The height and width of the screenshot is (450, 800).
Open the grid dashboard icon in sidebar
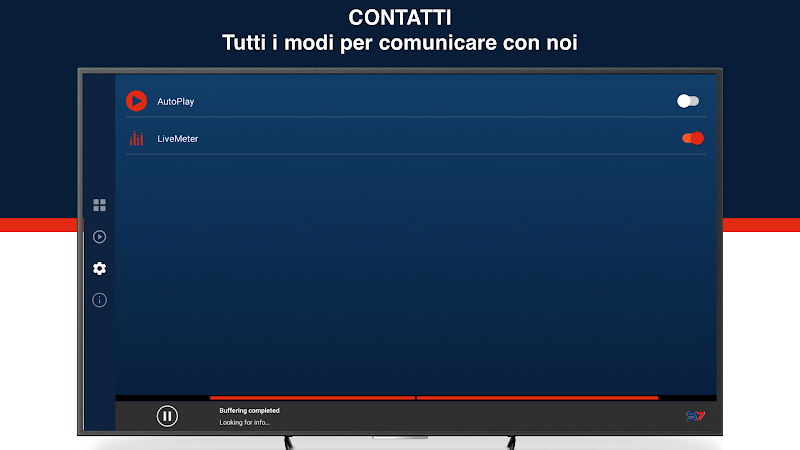click(99, 205)
